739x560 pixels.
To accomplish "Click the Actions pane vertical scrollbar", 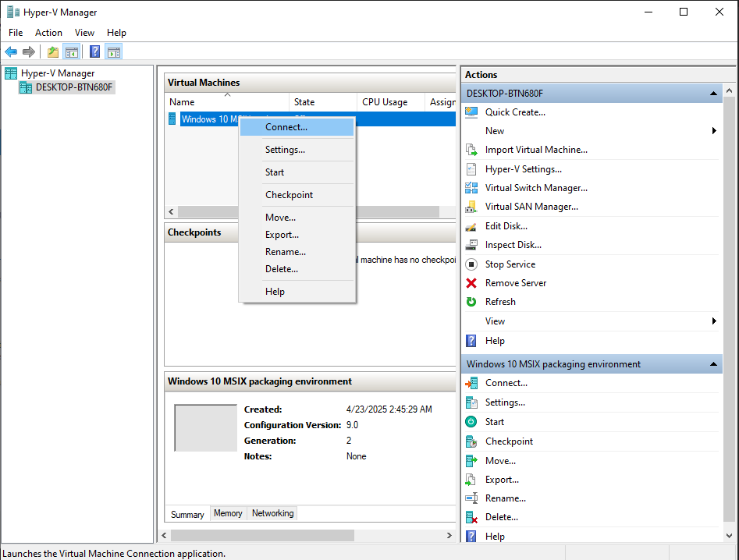I will (x=729, y=312).
